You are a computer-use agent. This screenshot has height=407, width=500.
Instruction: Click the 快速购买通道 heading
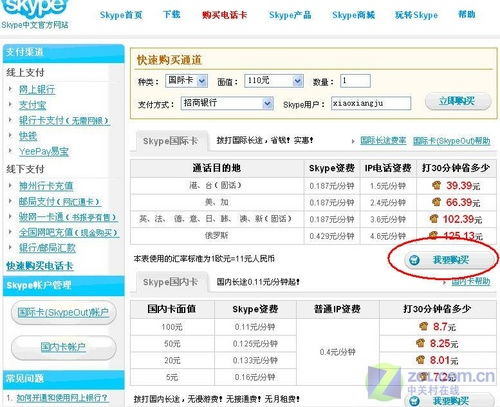tap(169, 60)
